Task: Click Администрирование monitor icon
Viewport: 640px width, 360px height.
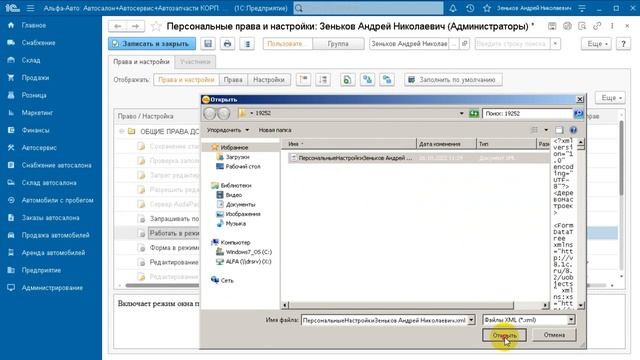Action: [x=11, y=288]
